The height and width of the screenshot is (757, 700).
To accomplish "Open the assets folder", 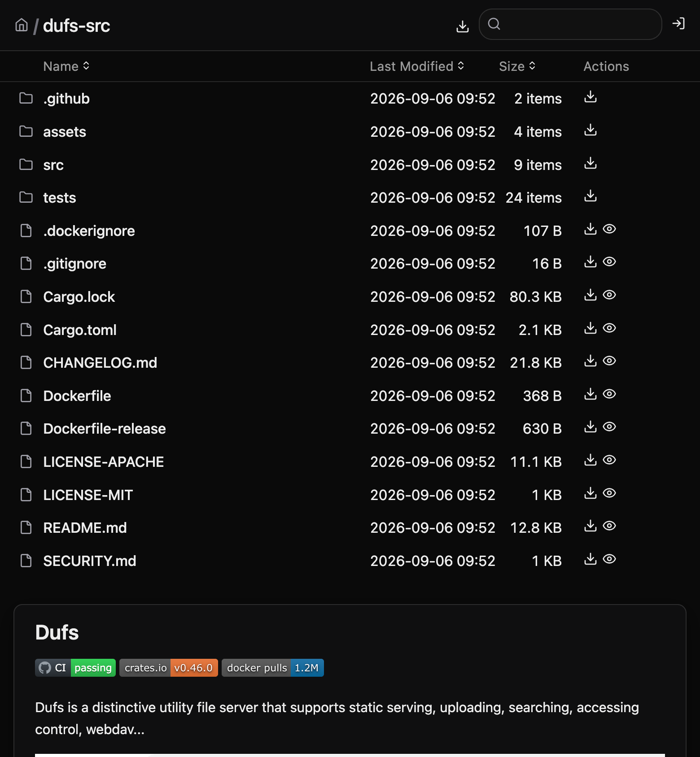I will [x=65, y=132].
